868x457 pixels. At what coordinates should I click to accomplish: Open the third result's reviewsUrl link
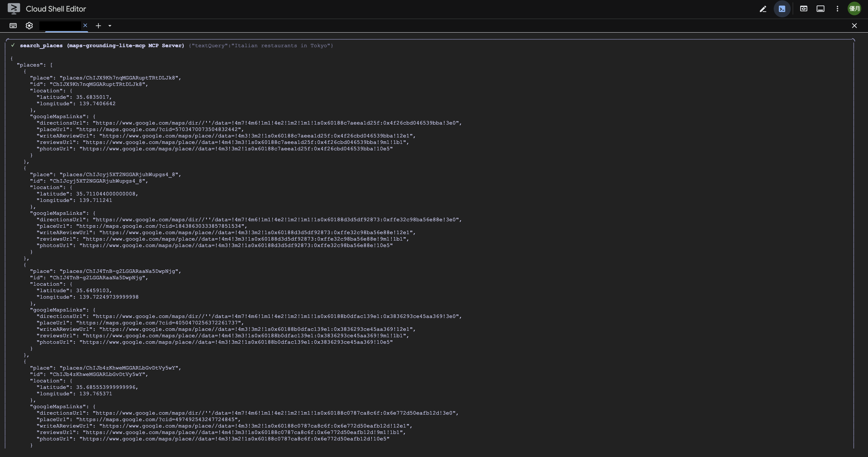pyautogui.click(x=244, y=336)
